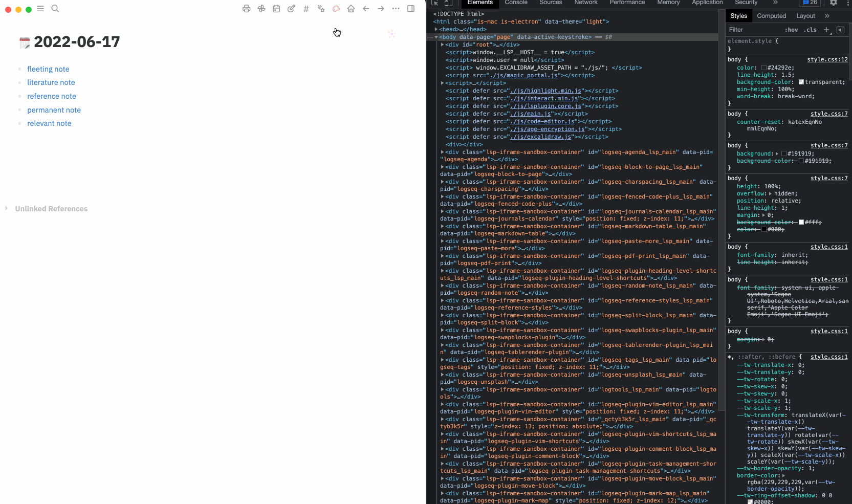Toggle the :hov element state button
This screenshot has height=504, width=852.
pos(792,30)
